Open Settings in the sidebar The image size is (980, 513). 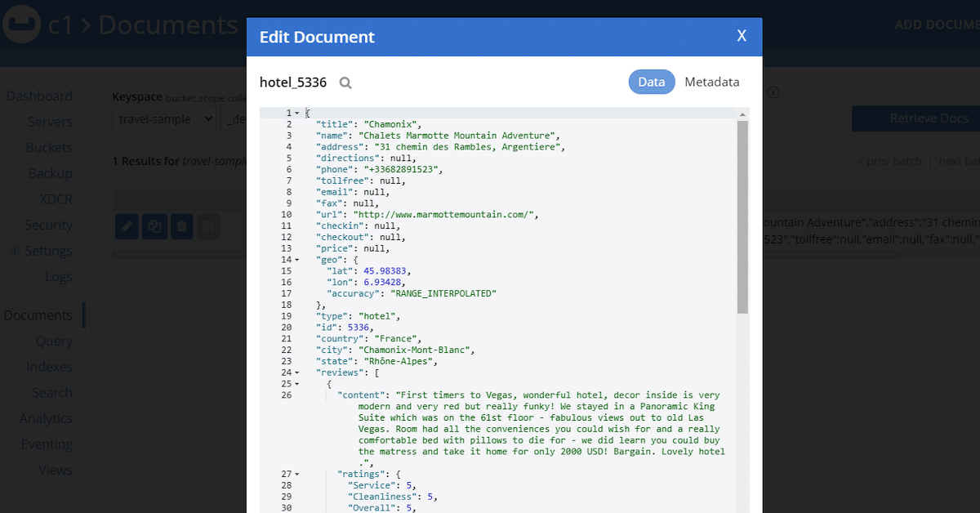tap(49, 251)
